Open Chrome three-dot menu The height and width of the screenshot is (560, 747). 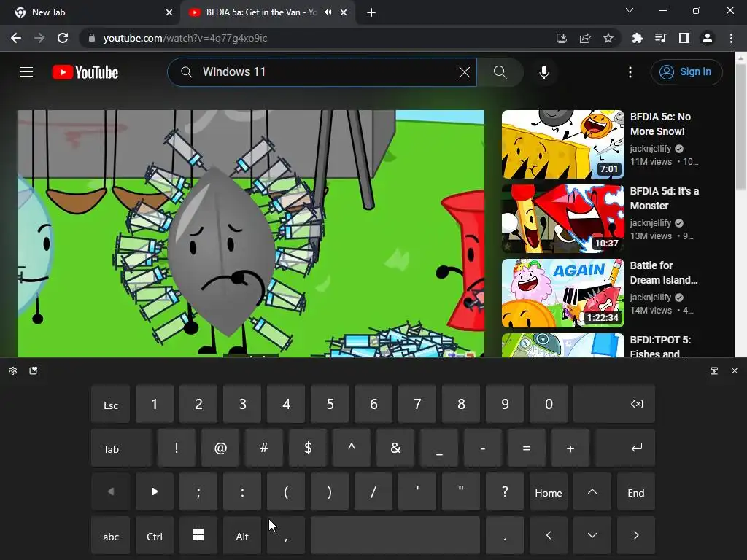coord(731,38)
